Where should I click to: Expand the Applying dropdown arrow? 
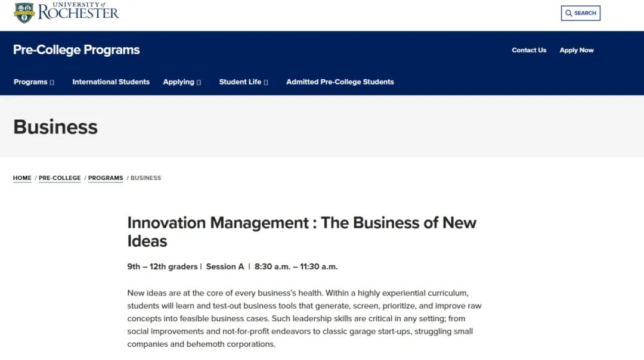199,82
